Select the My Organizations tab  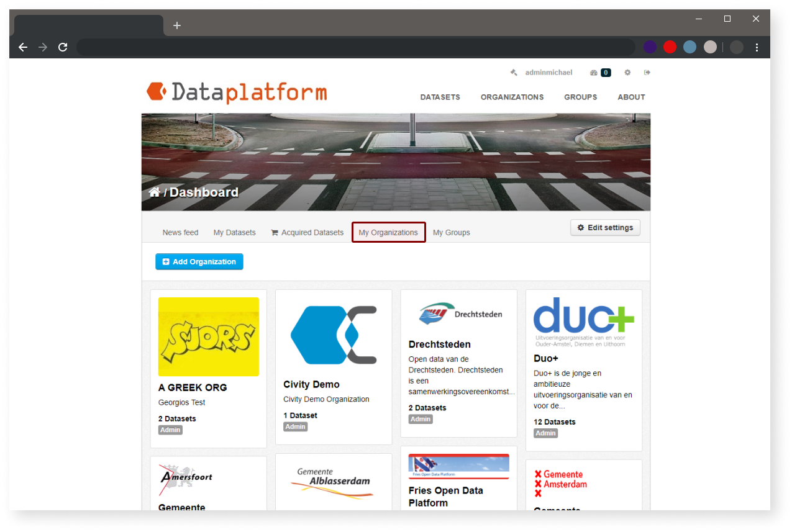click(388, 233)
